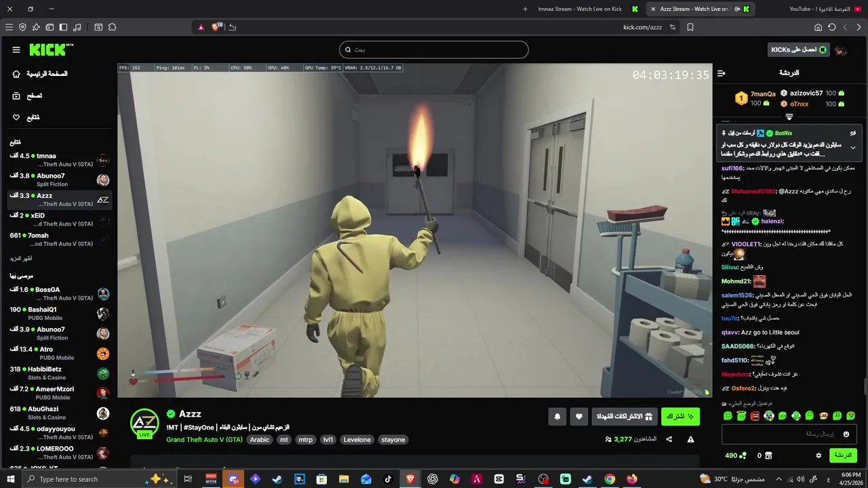Click the mtrp tag
Screen dimensions: 868x488
click(306, 440)
